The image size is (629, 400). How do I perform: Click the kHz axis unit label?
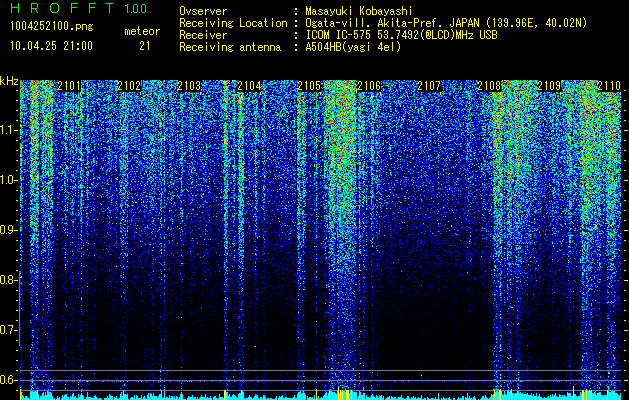[x=9, y=81]
